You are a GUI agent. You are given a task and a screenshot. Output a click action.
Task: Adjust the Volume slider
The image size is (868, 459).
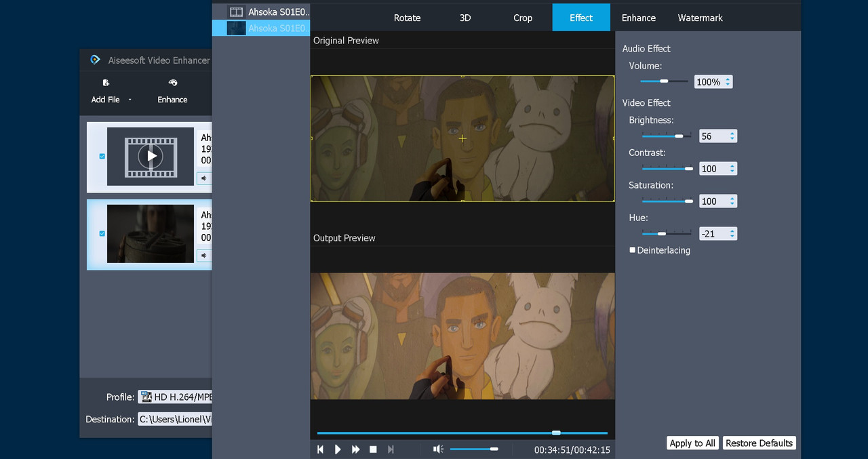664,81
